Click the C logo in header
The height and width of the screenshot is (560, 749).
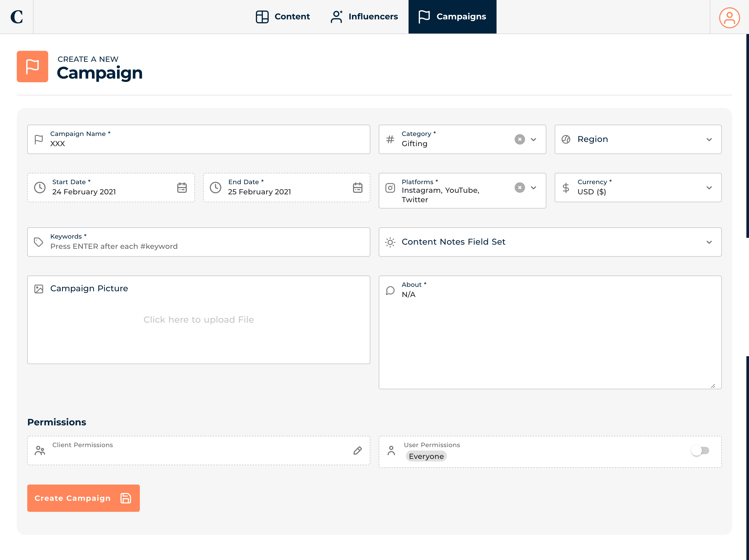click(x=16, y=17)
